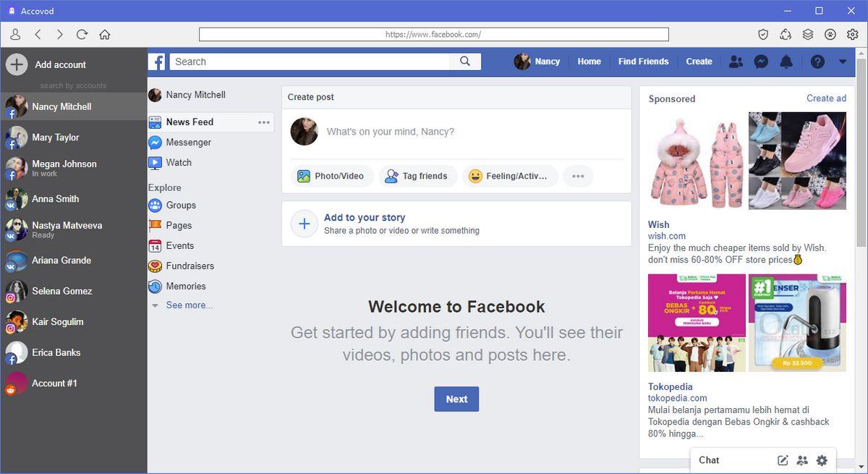The height and width of the screenshot is (474, 868).
Task: Click the Facebook search input field
Action: [x=311, y=62]
